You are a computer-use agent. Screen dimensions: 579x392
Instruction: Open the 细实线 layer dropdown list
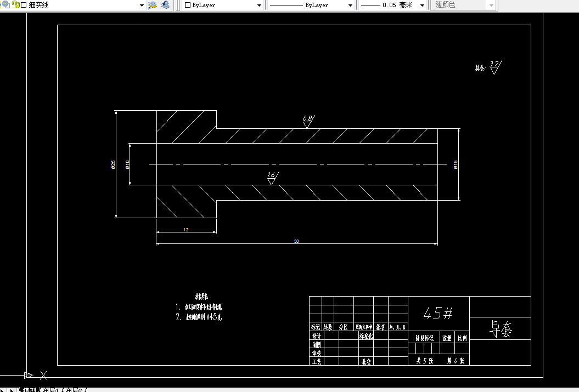tap(142, 5)
